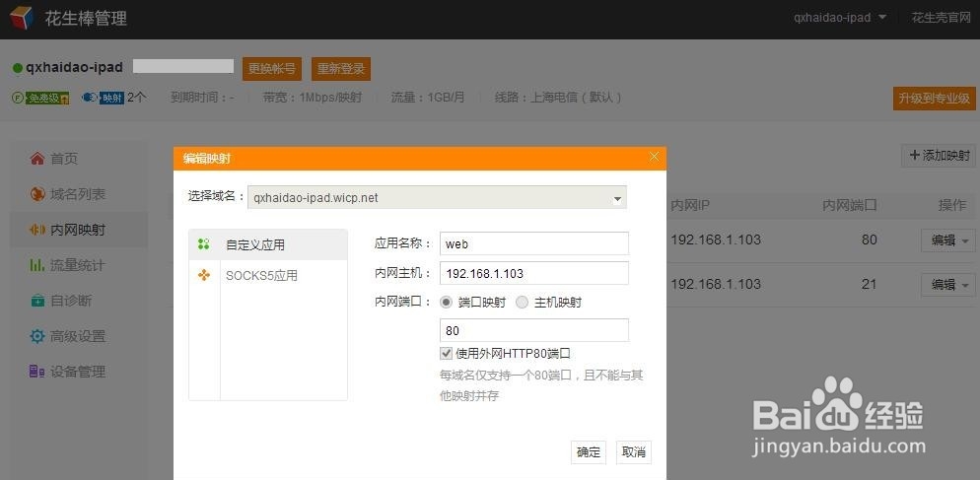
Task: Click the blue 映射 badge icon
Action: (103, 99)
